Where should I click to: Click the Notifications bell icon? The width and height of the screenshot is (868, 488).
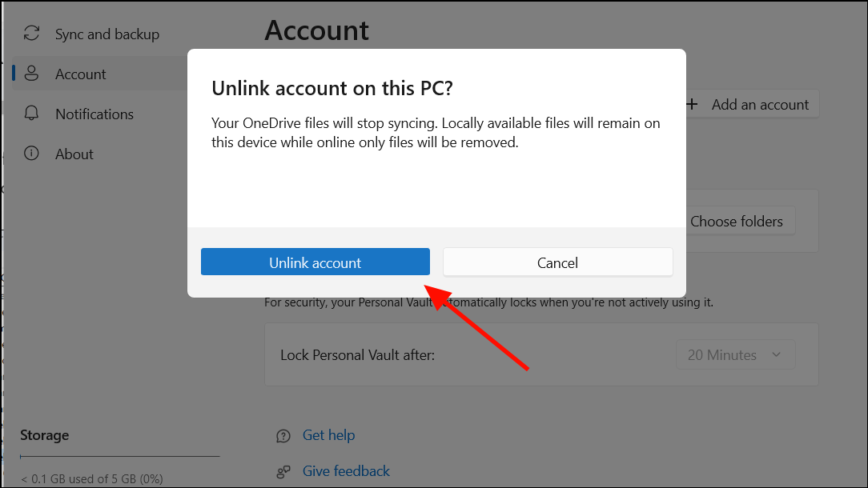(31, 114)
